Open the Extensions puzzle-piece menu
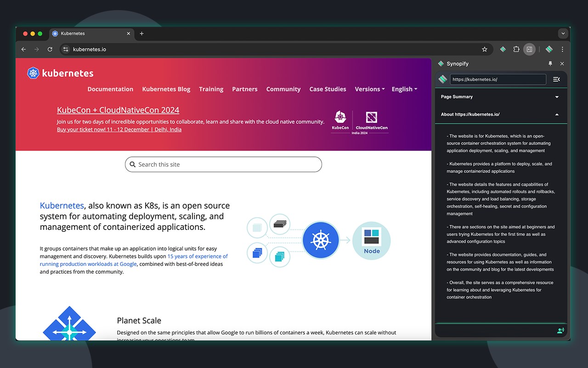The image size is (588, 368). click(516, 49)
